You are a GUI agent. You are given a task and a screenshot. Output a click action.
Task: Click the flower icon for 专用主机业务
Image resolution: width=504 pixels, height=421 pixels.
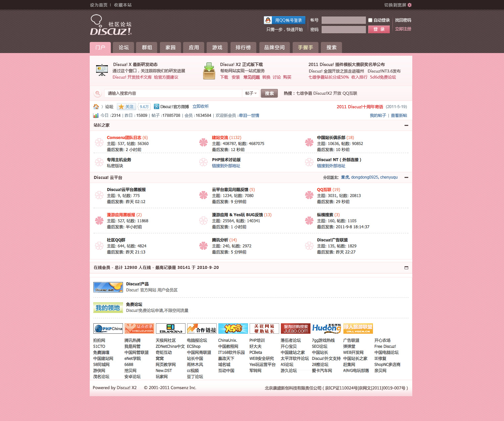(x=99, y=162)
